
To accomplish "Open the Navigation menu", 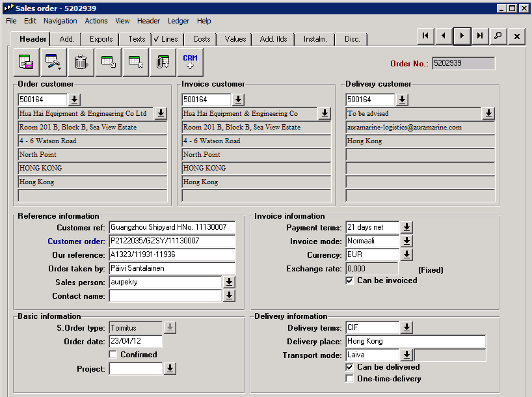I will pos(60,21).
